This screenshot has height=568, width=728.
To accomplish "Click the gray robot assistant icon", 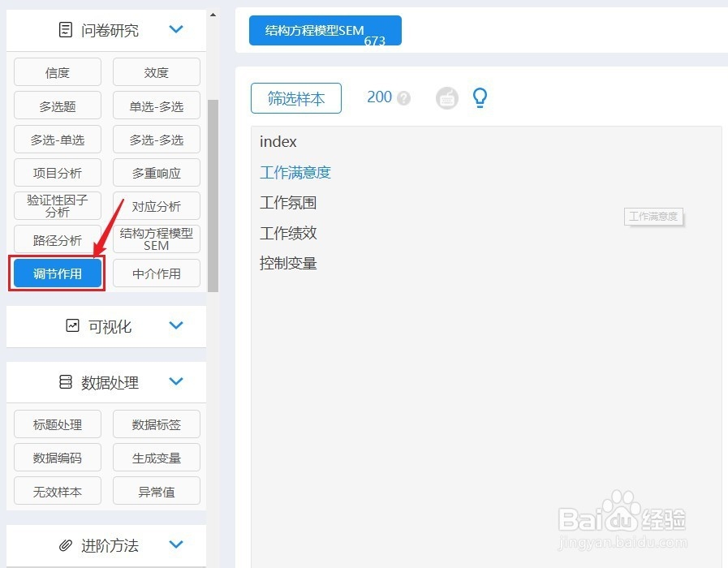I will [446, 98].
